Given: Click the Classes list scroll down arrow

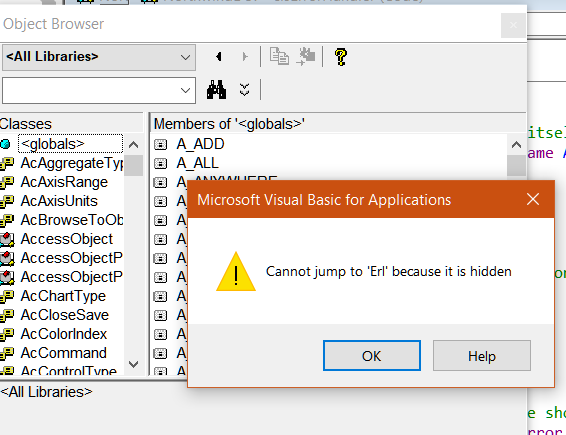Looking at the screenshot, I should pos(134,364).
